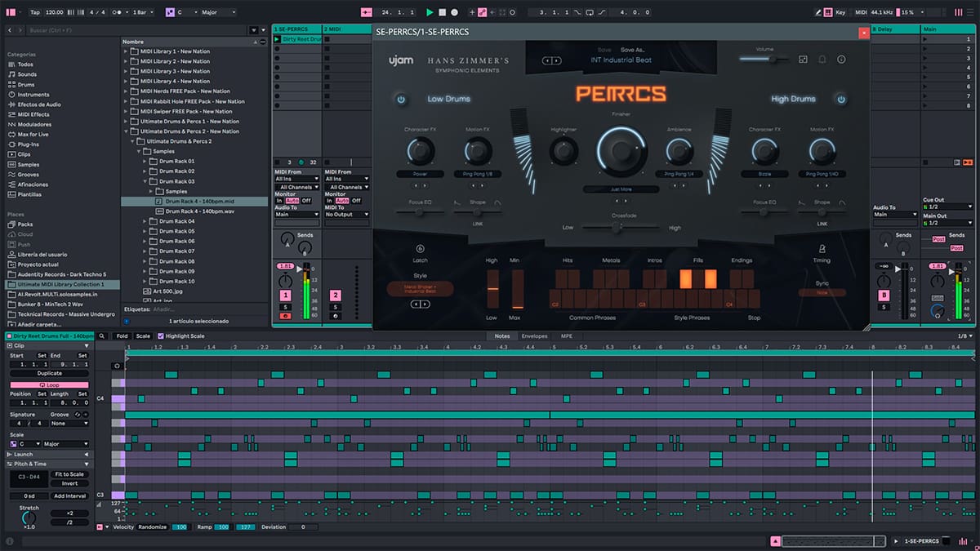Toggle scale mode icon next to root note C
The image size is (980, 551).
(170, 12)
